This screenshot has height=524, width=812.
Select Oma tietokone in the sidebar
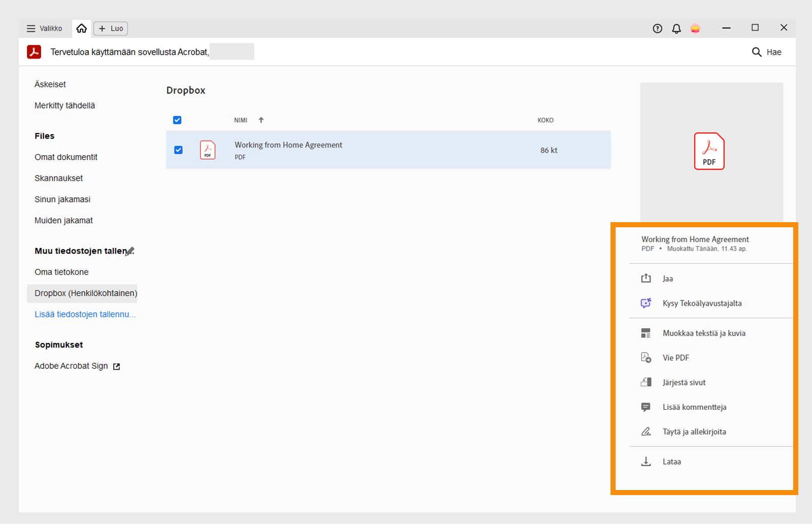tap(61, 272)
